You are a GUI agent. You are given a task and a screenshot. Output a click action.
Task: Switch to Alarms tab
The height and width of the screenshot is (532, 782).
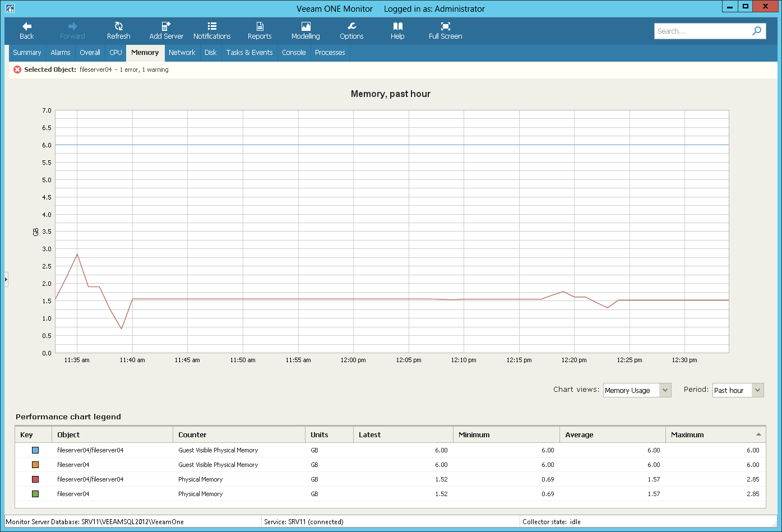pyautogui.click(x=61, y=53)
